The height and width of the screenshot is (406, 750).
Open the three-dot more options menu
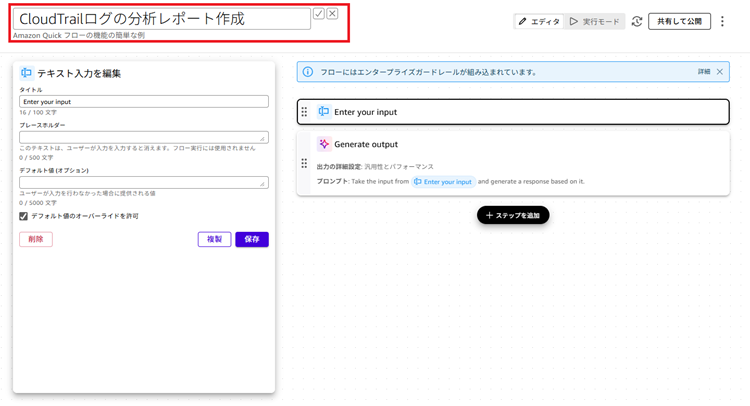click(722, 21)
